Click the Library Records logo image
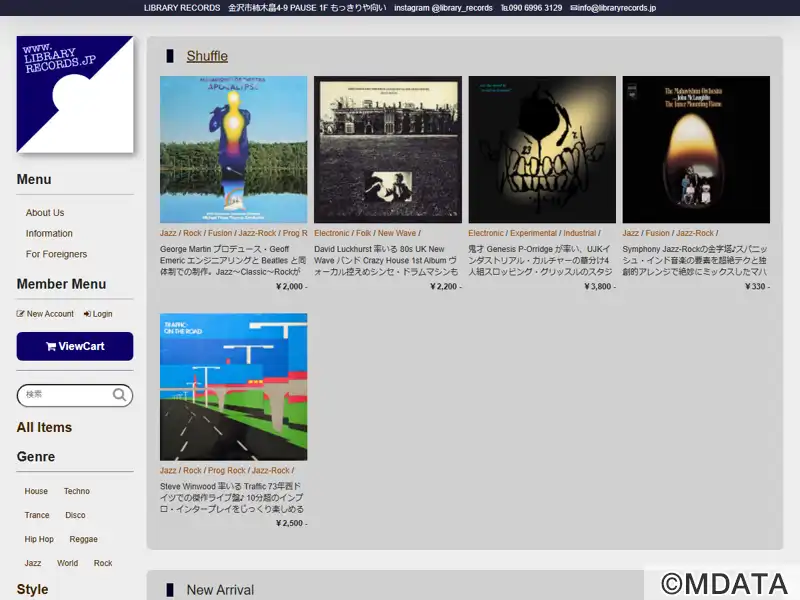The image size is (800, 600). tap(75, 94)
